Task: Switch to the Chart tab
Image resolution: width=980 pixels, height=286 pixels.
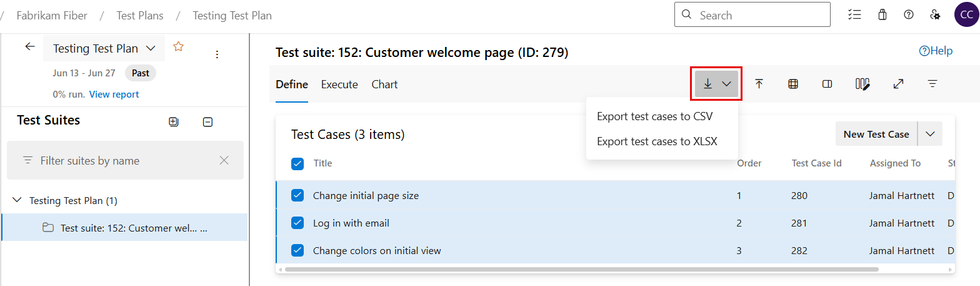Action: pyautogui.click(x=384, y=84)
